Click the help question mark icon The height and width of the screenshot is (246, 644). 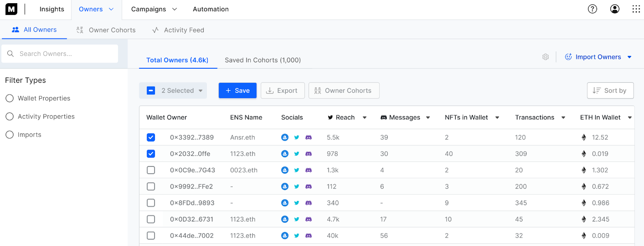pos(592,9)
